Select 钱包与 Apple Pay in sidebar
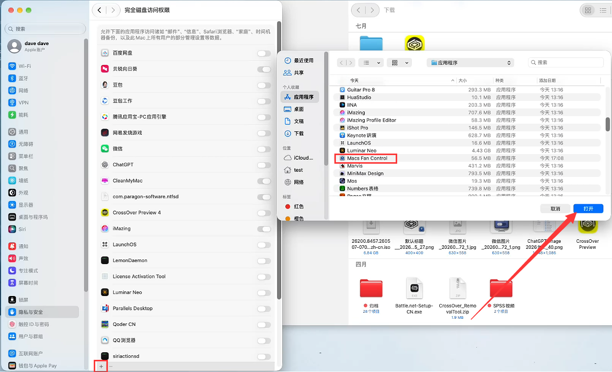 pos(33,365)
